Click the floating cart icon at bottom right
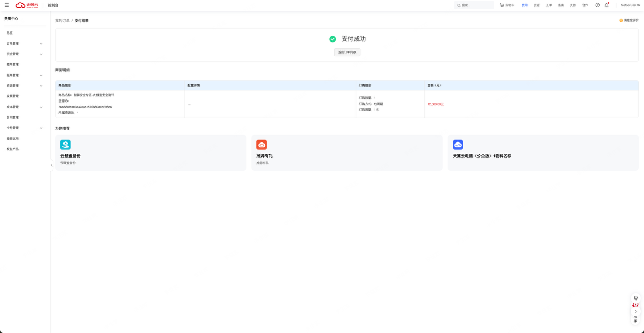This screenshot has width=644, height=333. click(x=635, y=298)
